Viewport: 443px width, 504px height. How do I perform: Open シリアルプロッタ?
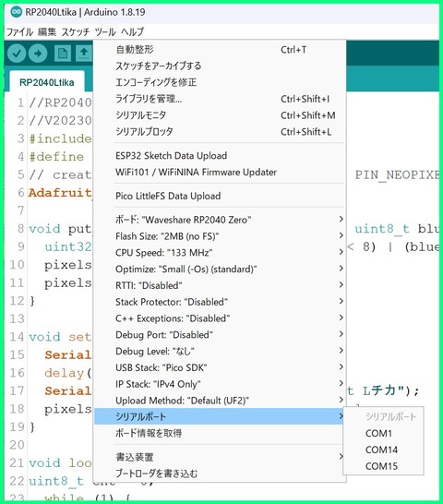(x=220, y=131)
